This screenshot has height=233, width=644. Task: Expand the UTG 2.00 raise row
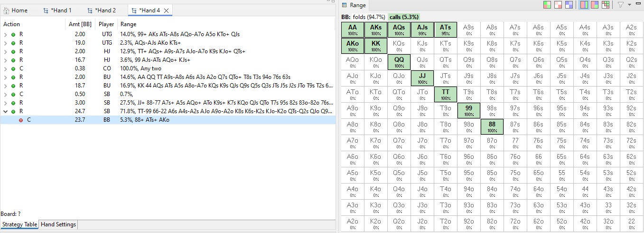tap(6, 34)
